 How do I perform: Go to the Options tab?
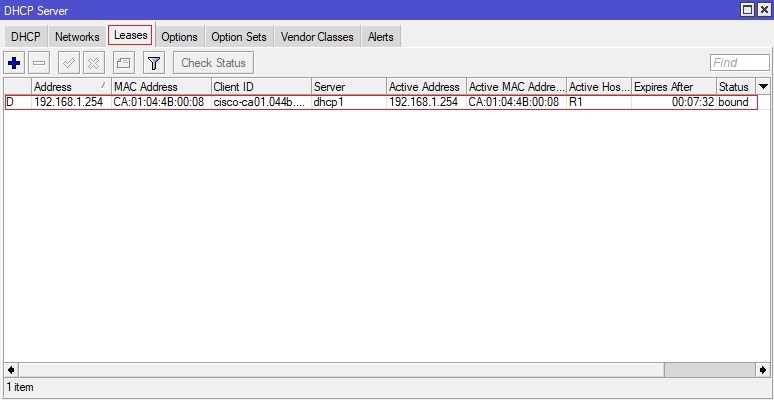[x=179, y=37]
